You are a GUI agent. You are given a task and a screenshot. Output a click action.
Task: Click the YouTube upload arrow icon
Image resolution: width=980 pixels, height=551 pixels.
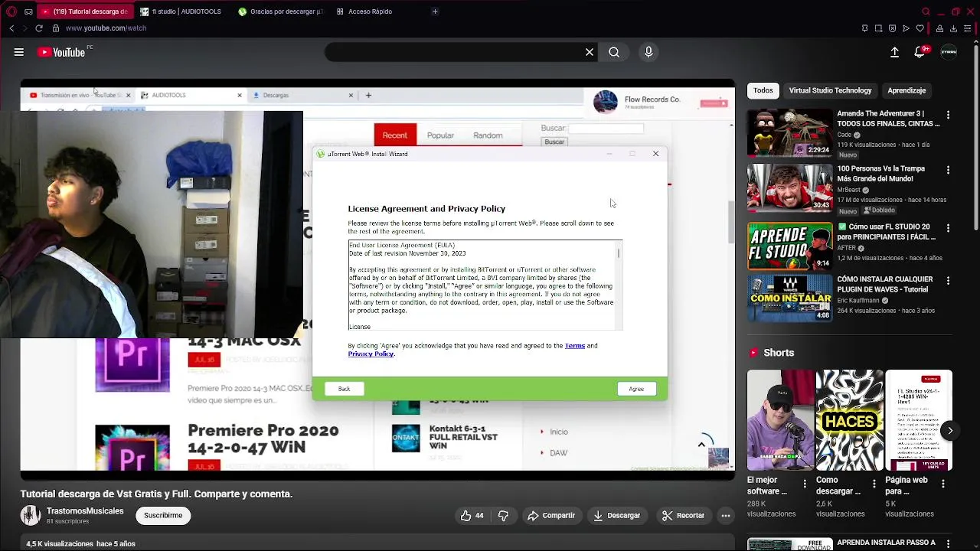(x=894, y=52)
